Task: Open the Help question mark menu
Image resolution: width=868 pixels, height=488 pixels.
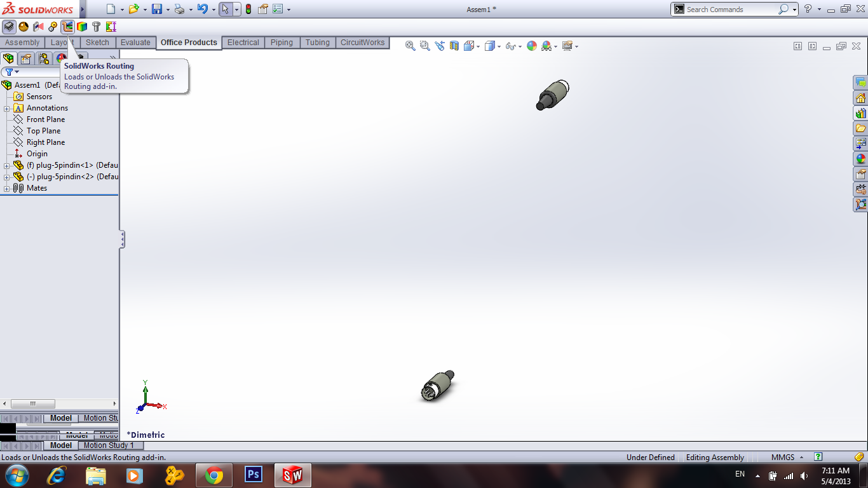Action: (808, 9)
